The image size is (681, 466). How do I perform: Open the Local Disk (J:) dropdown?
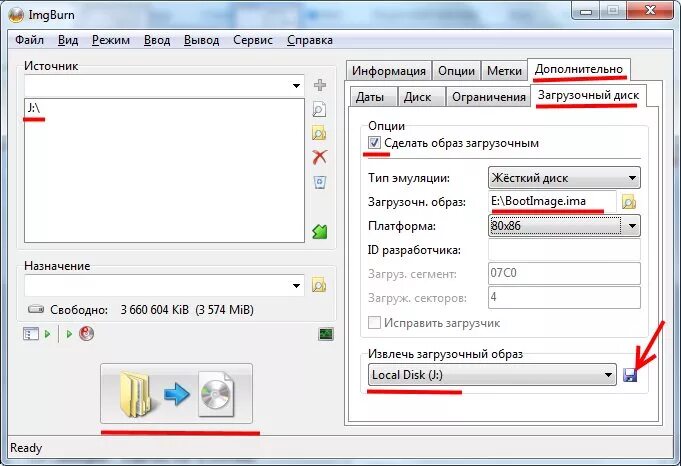pos(492,375)
